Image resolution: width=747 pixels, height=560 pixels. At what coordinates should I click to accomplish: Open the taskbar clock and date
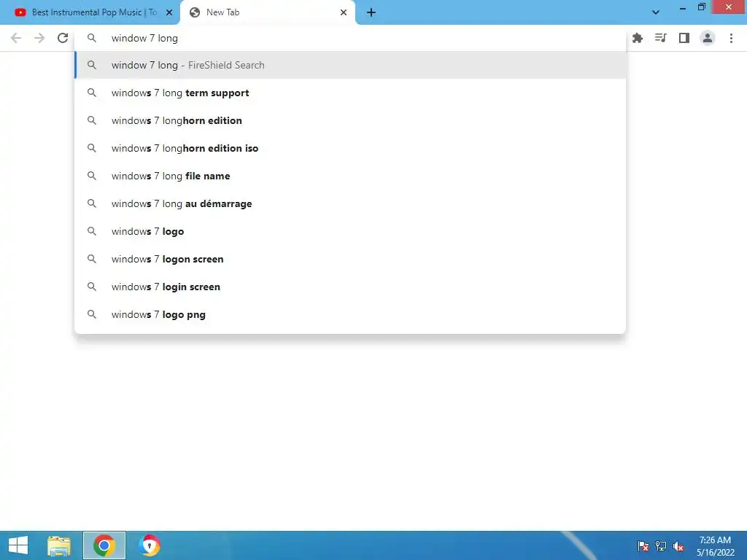[x=715, y=546]
